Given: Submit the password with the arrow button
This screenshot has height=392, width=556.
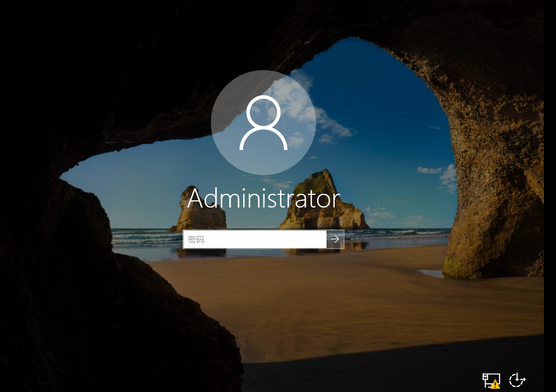Looking at the screenshot, I should click(335, 239).
